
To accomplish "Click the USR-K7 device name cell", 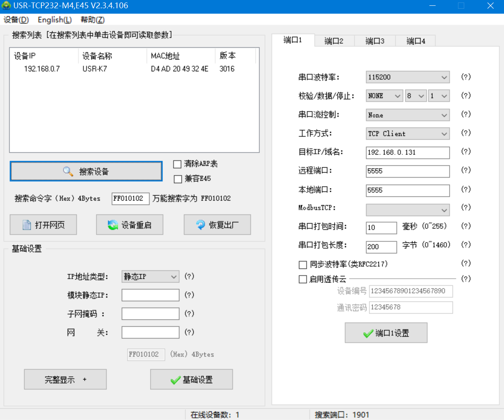I will coord(94,69).
